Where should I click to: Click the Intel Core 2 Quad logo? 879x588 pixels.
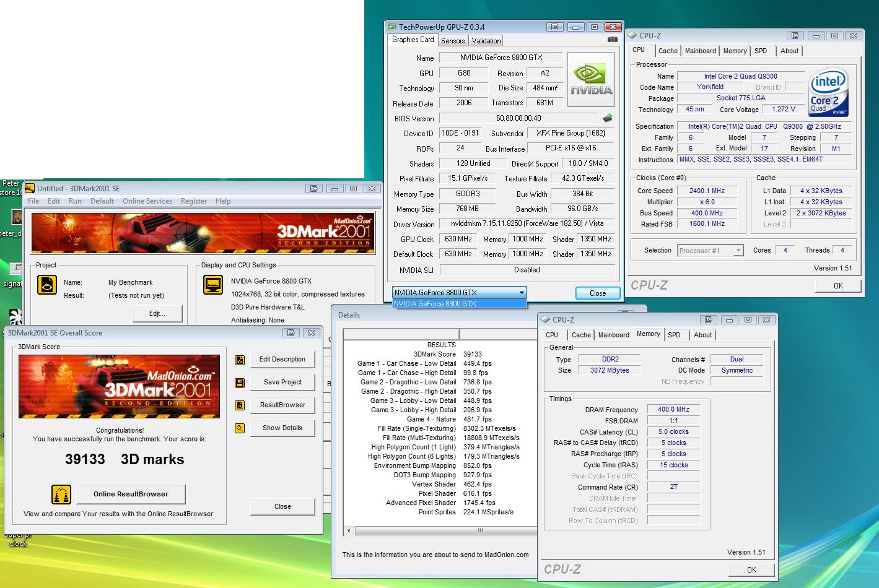click(829, 93)
